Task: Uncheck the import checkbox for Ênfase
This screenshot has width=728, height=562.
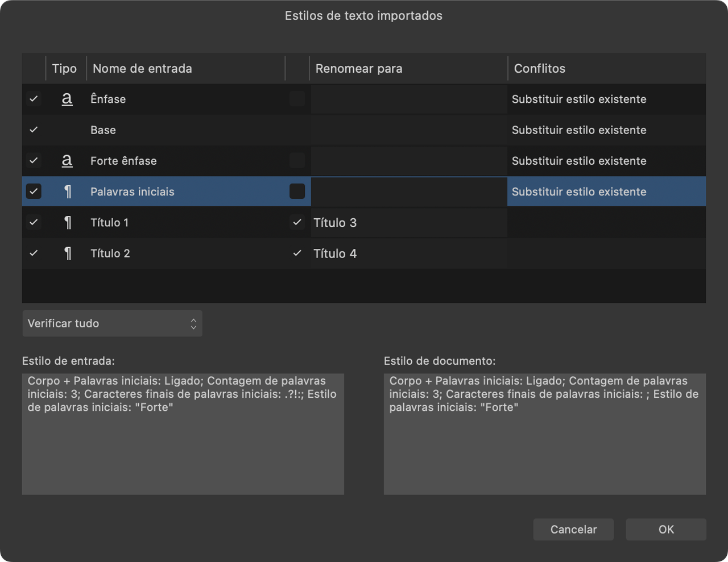Action: (x=34, y=99)
